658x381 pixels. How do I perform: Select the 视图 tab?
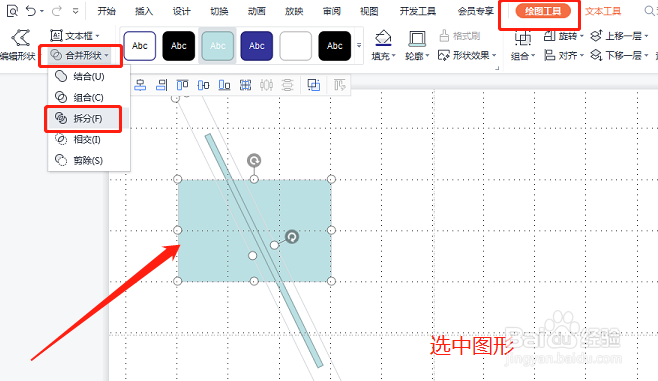tap(369, 11)
